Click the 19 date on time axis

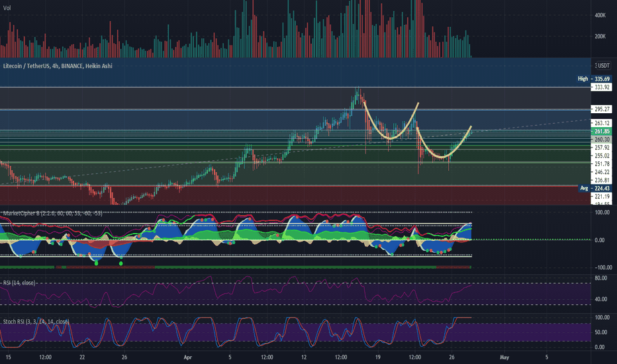[x=378, y=357]
